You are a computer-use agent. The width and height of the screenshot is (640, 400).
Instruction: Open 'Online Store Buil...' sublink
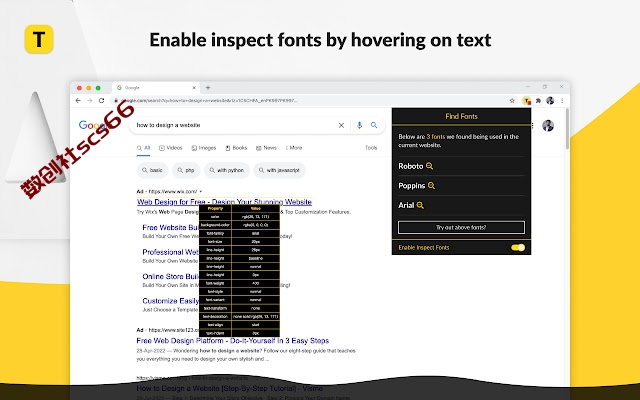tap(171, 276)
